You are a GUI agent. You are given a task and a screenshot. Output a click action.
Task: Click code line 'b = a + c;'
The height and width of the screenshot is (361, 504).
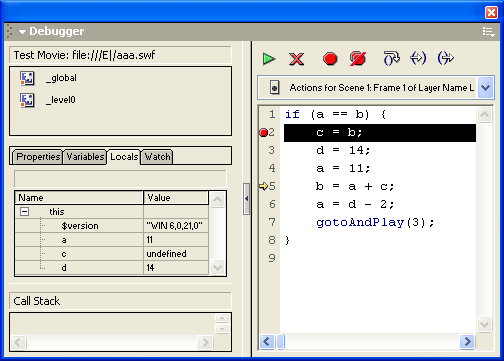click(355, 186)
